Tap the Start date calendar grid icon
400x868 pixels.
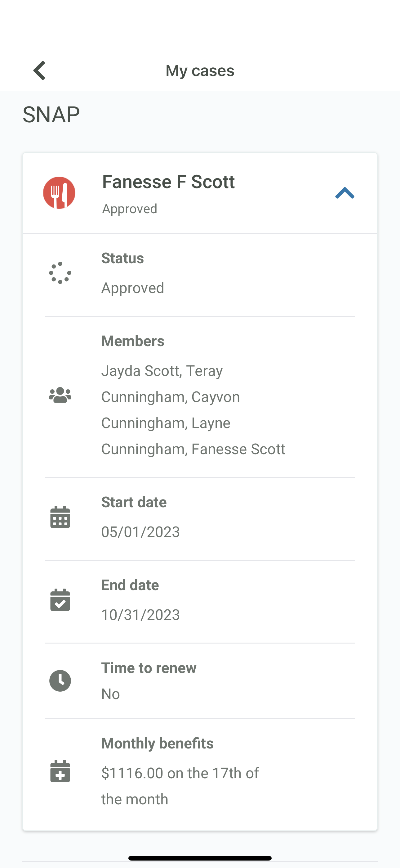pos(60,517)
